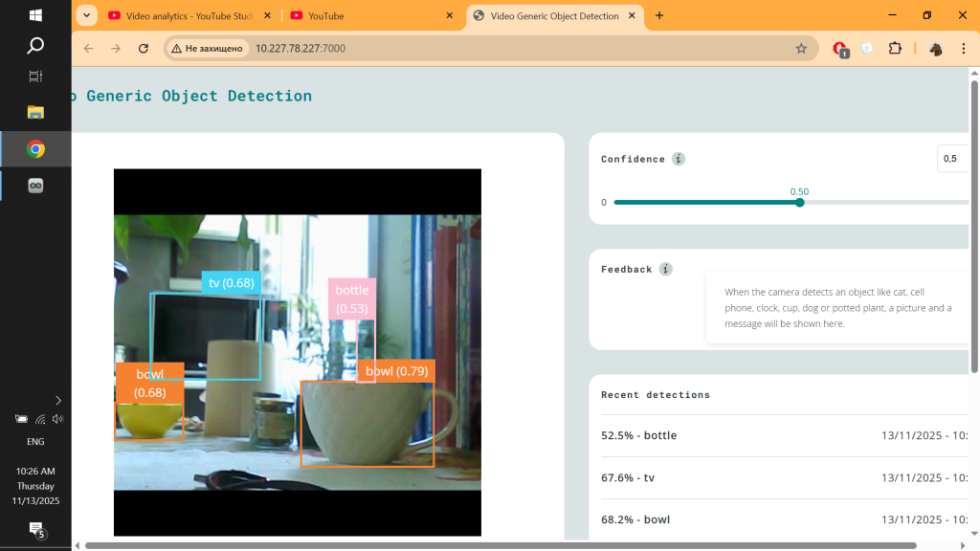Open the red extension icon with badge
This screenshot has height=551, width=980.
click(x=839, y=49)
